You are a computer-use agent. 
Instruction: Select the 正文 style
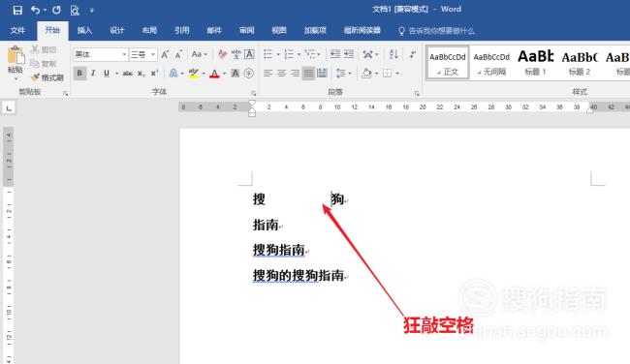[x=448, y=63]
